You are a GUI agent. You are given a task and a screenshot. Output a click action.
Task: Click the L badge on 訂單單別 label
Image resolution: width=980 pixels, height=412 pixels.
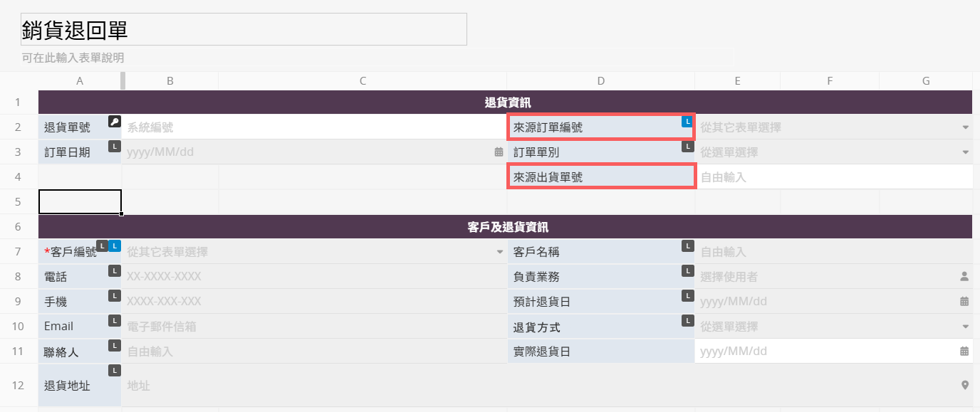coord(687,147)
